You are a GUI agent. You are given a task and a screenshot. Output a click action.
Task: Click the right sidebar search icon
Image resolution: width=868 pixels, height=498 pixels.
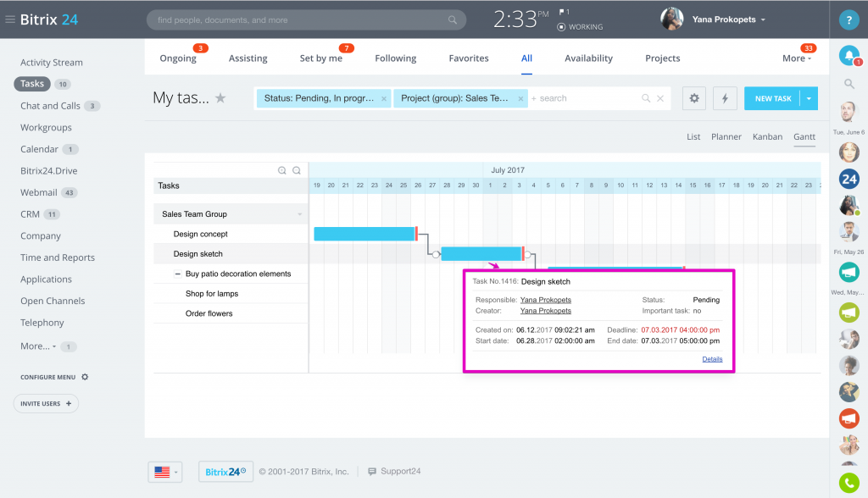pyautogui.click(x=849, y=84)
